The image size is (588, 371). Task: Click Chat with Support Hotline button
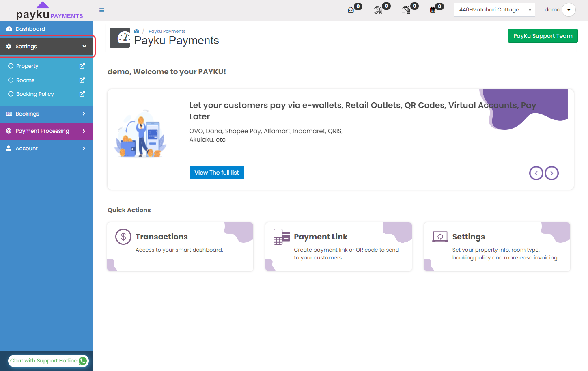(x=48, y=361)
